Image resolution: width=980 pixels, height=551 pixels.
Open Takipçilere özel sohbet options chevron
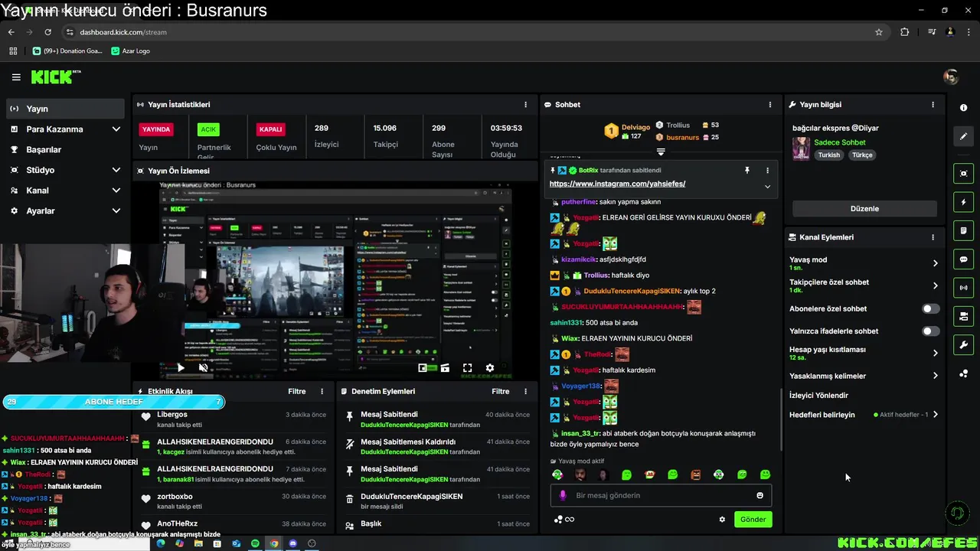[x=935, y=285]
